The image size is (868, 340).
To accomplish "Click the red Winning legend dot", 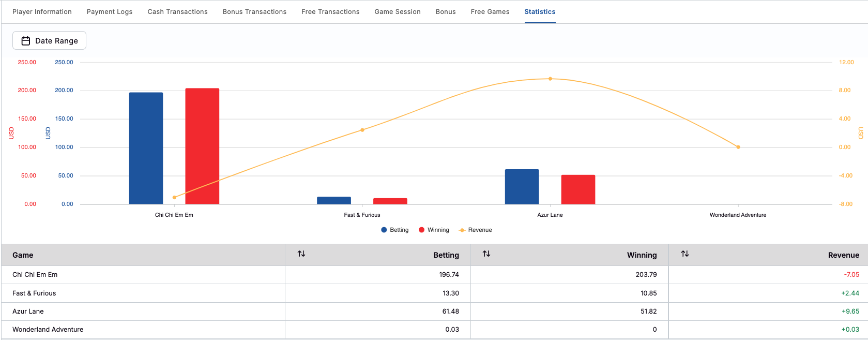I will pyautogui.click(x=422, y=230).
